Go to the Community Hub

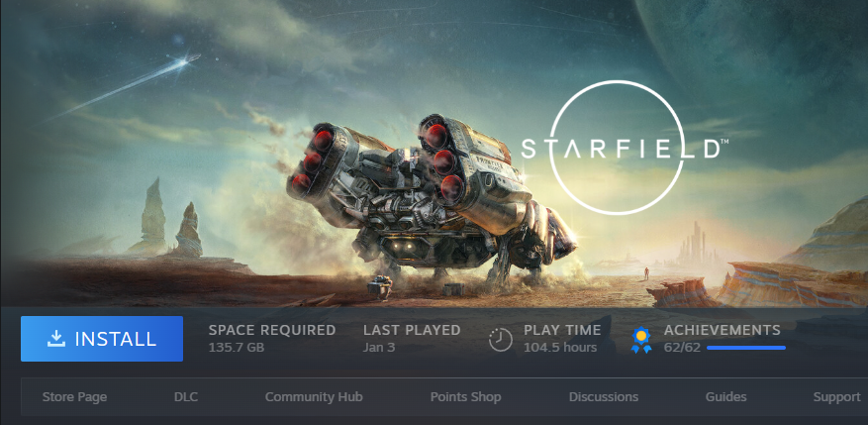pos(314,396)
